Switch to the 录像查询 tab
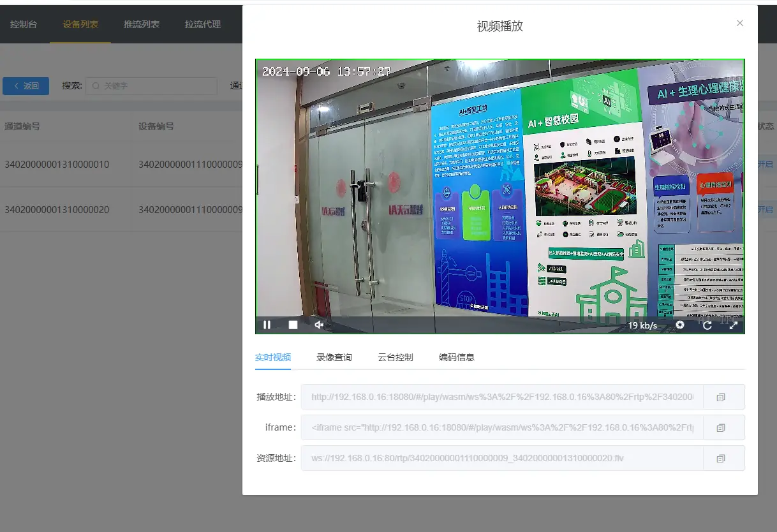 334,357
